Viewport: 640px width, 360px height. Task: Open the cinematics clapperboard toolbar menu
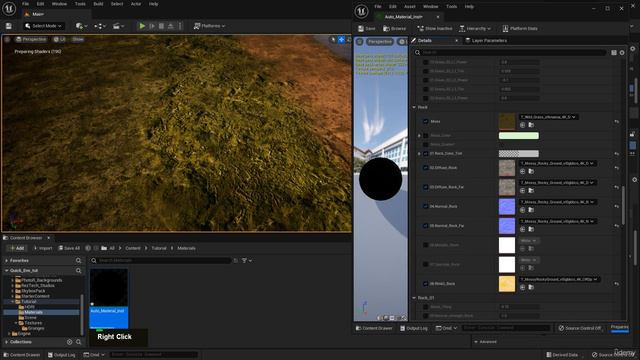click(x=118, y=26)
